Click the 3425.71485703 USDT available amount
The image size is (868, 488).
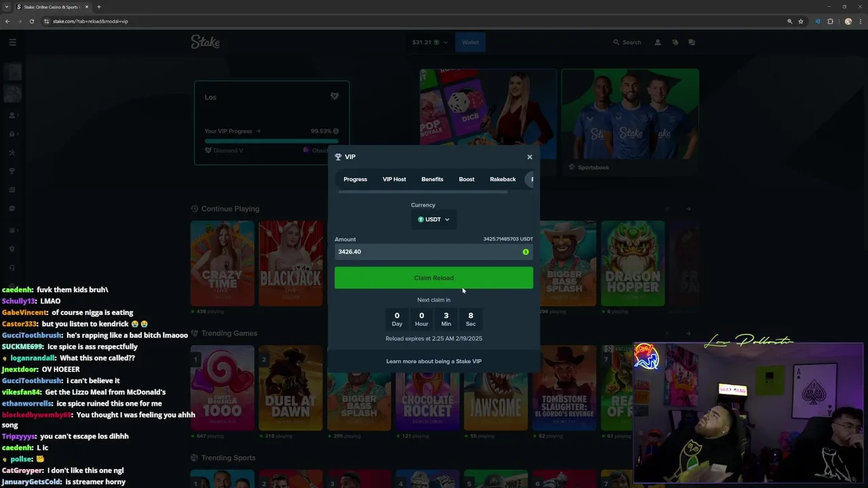(x=508, y=239)
